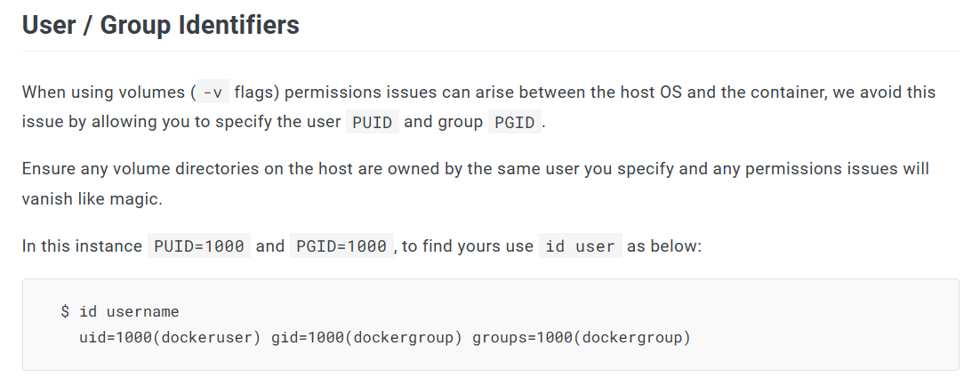The image size is (980, 386).
Task: Click the "In this instance" text
Action: [82, 246]
